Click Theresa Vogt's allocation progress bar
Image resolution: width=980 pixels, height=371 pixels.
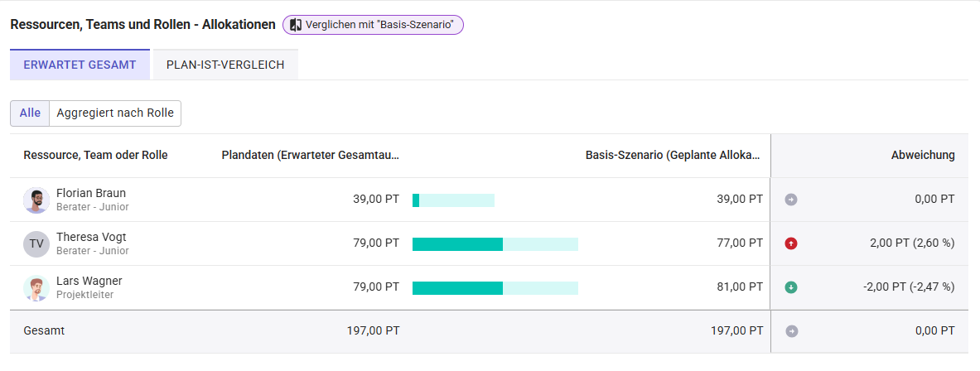click(495, 243)
